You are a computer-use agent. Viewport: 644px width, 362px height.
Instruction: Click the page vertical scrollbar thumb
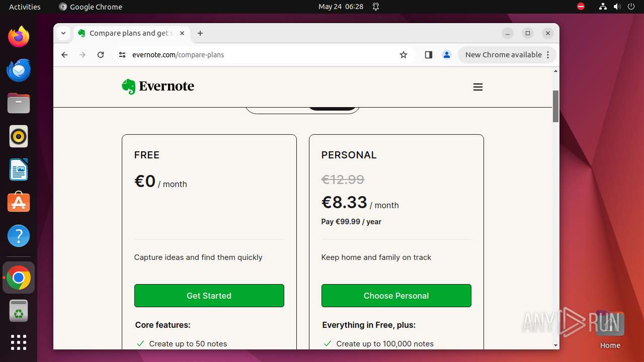(x=555, y=106)
